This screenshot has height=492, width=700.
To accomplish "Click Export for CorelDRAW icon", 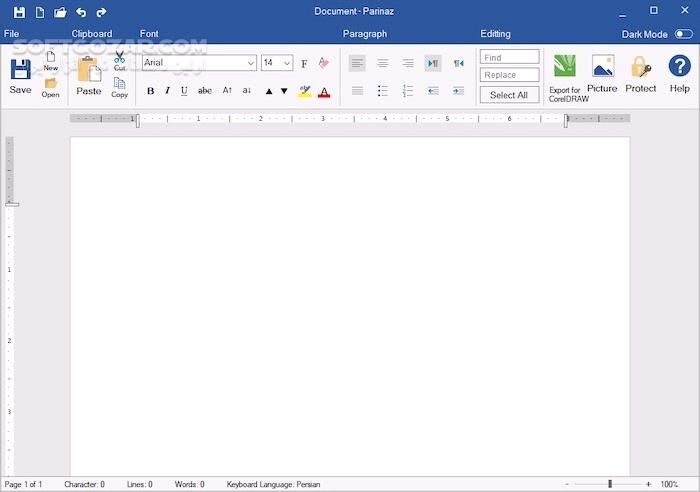I will pos(565,68).
